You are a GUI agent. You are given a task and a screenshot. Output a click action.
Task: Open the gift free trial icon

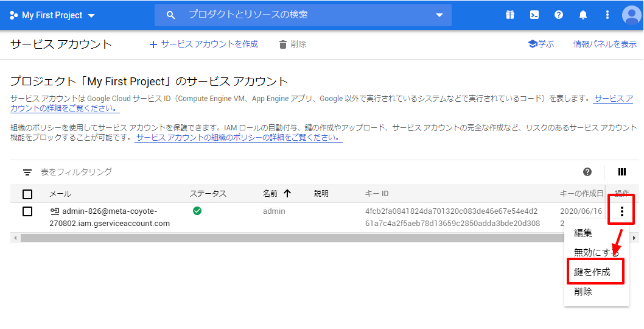point(509,15)
